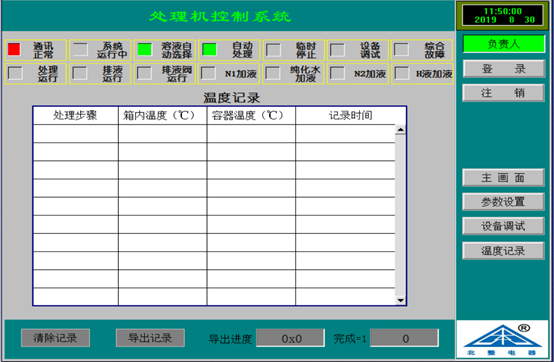This screenshot has height=362, width=554.
Task: Click the 设备调试 status indicator box
Action: [x=337, y=50]
